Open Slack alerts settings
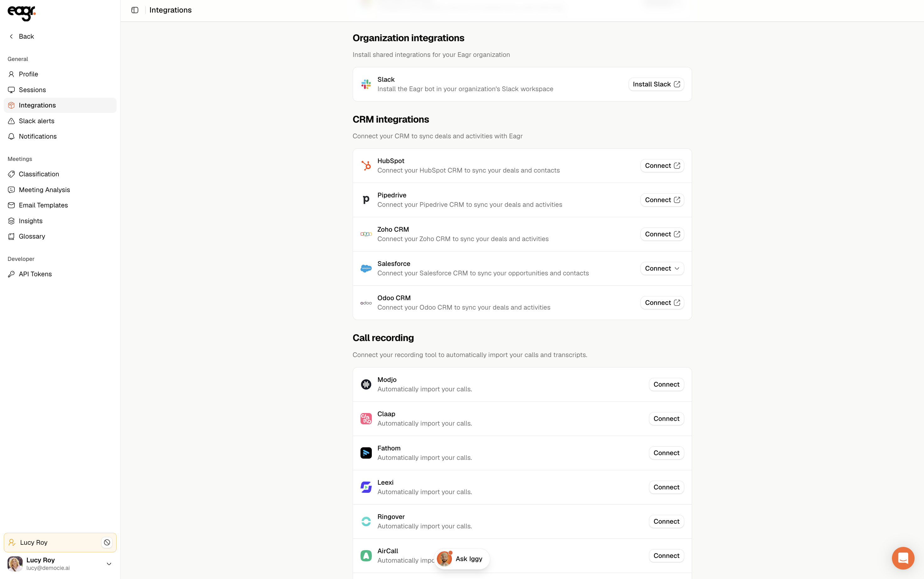This screenshot has width=924, height=579. (60, 121)
